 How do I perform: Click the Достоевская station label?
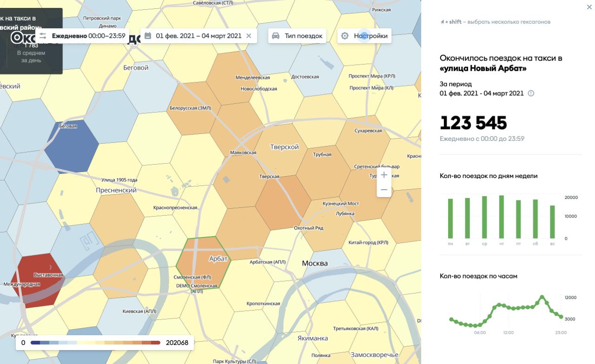pyautogui.click(x=305, y=77)
